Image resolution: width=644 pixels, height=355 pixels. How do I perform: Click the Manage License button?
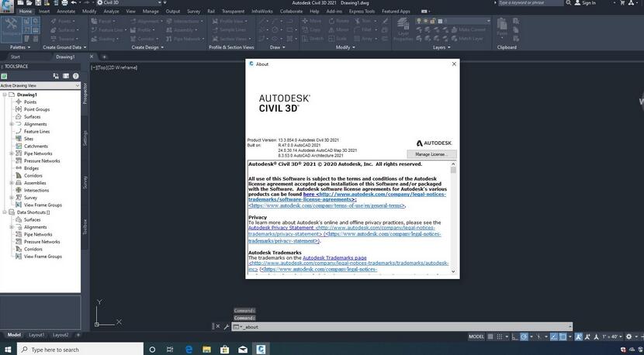point(431,154)
